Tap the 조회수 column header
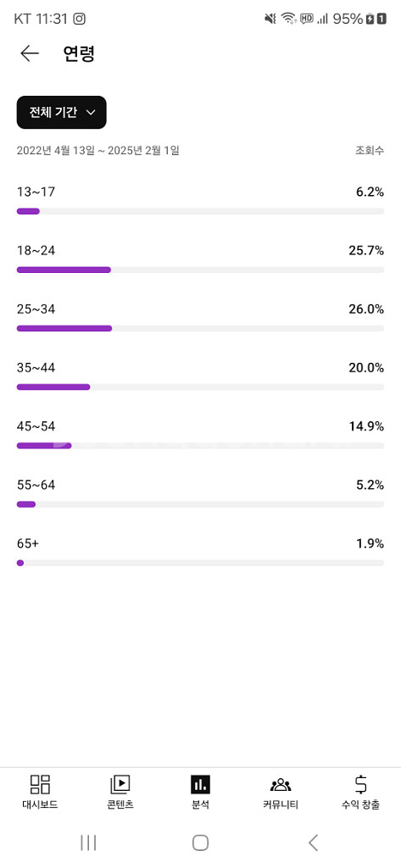Viewport: 401px width, 868px height. click(x=370, y=150)
